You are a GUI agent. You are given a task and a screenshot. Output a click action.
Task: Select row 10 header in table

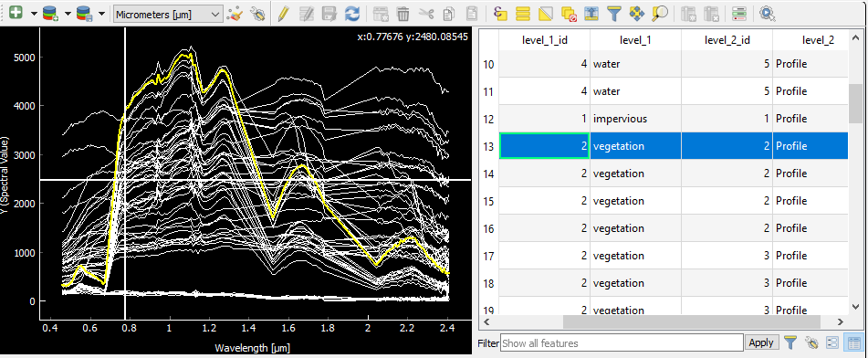pos(488,64)
